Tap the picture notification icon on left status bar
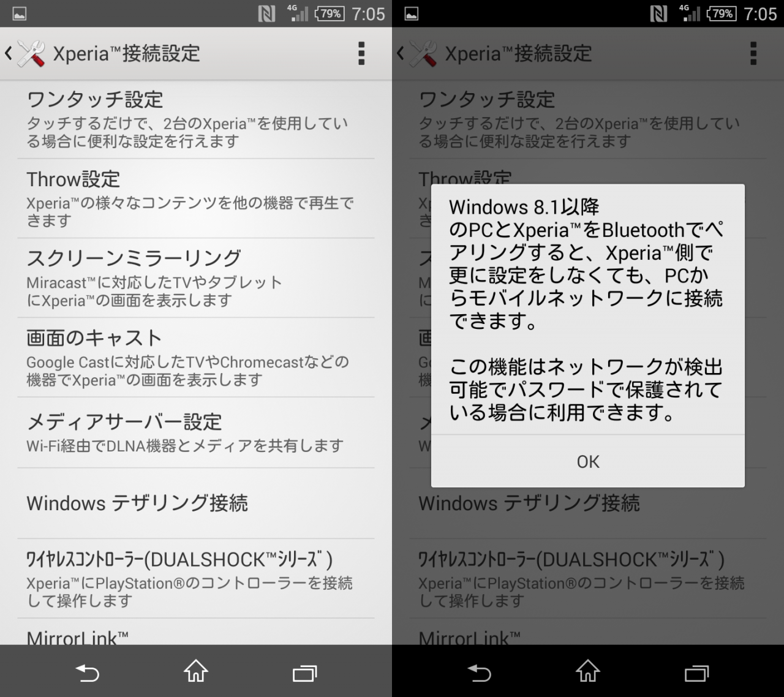 click(x=20, y=13)
